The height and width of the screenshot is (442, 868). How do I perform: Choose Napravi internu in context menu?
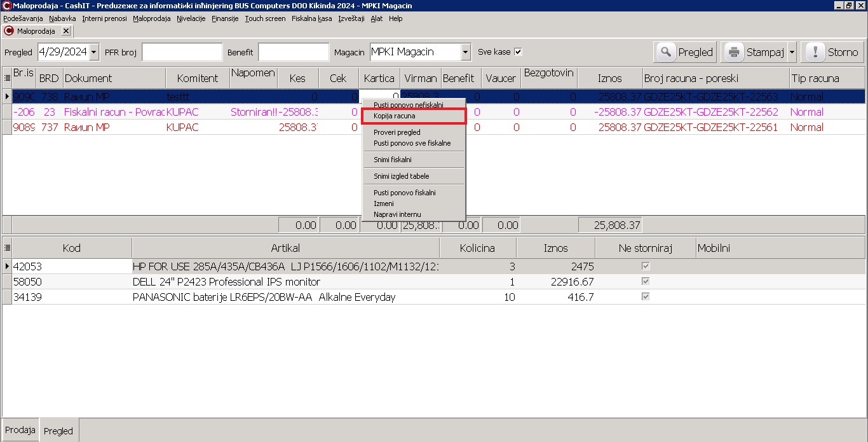[x=414, y=214]
